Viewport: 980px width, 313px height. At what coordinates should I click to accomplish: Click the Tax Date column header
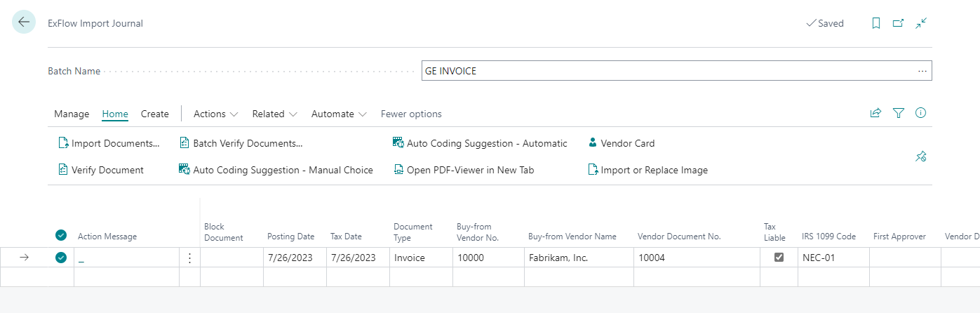(346, 237)
